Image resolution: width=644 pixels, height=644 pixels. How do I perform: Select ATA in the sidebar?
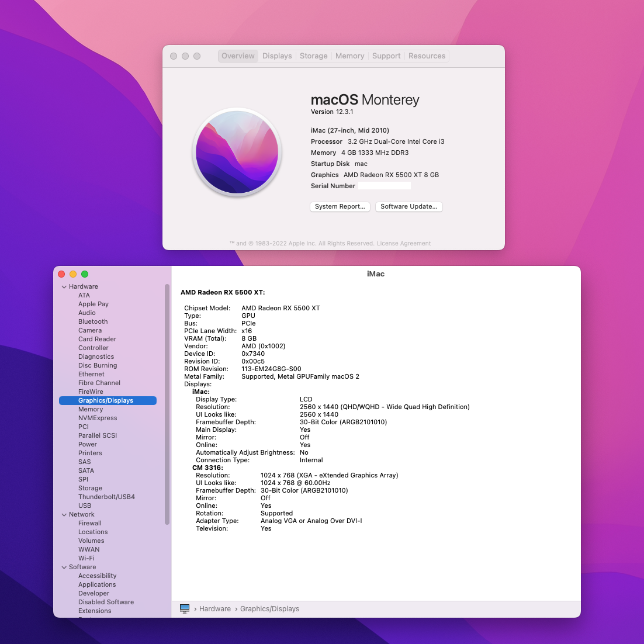[x=84, y=295]
